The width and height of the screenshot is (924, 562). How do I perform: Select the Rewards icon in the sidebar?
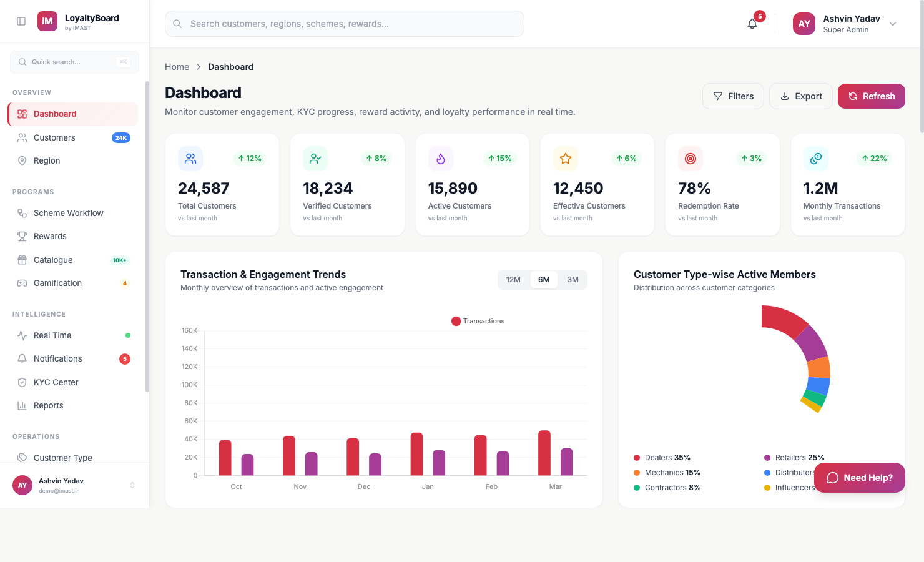coord(22,236)
